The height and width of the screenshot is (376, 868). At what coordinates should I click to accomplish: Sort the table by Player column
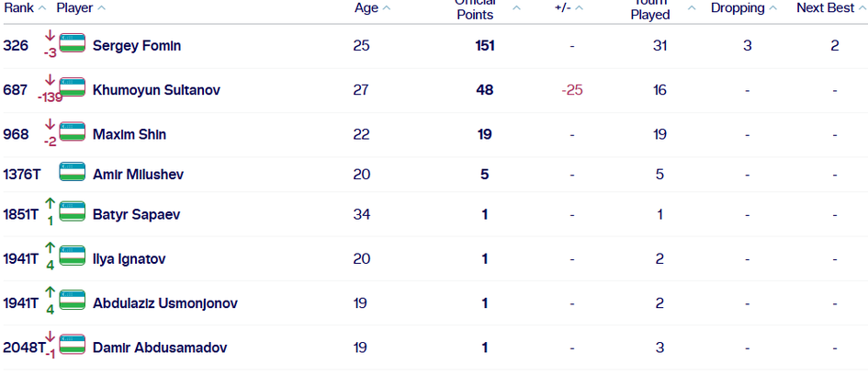coord(81,7)
